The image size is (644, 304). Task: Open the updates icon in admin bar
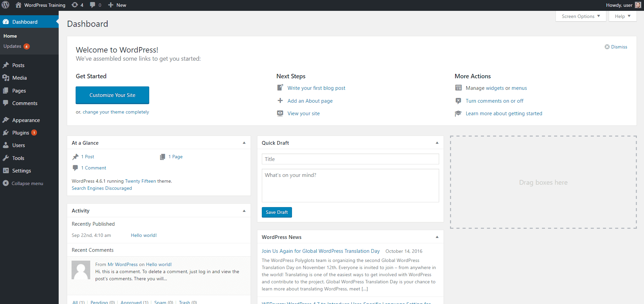[75, 5]
